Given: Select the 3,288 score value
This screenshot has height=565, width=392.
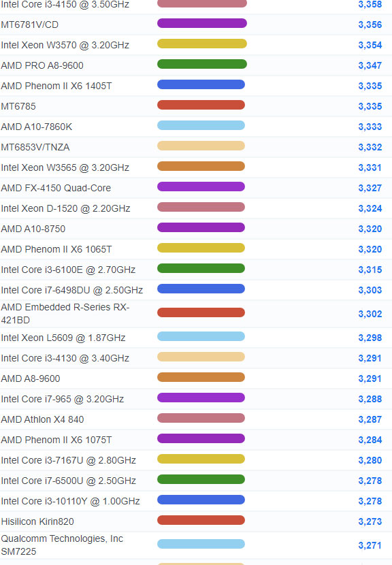Looking at the screenshot, I should (x=370, y=400).
